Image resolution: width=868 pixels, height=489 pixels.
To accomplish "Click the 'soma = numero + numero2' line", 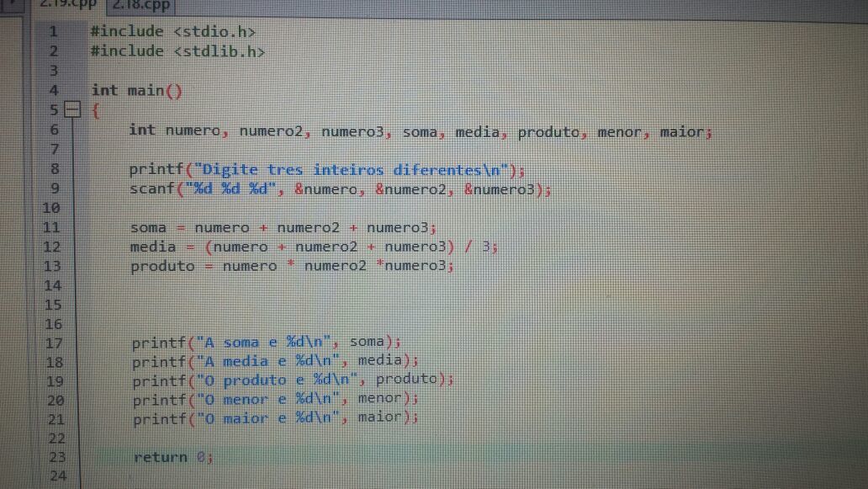I will 283,227.
